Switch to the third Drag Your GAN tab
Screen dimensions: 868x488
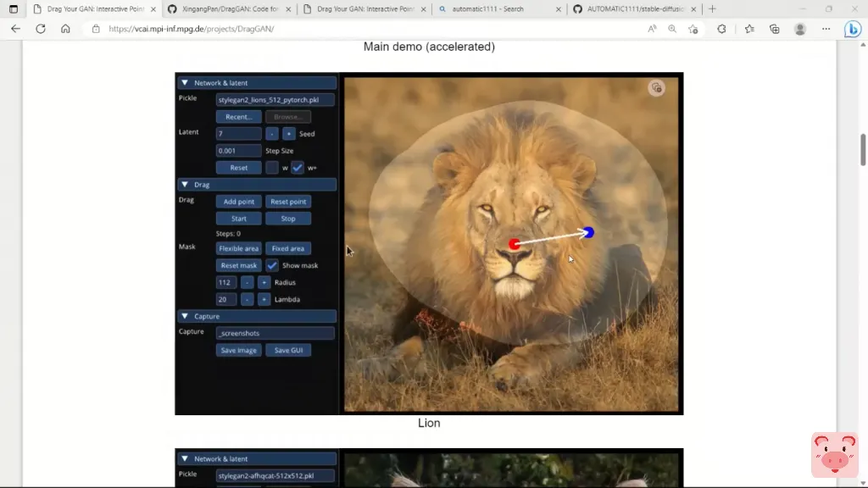(x=365, y=8)
